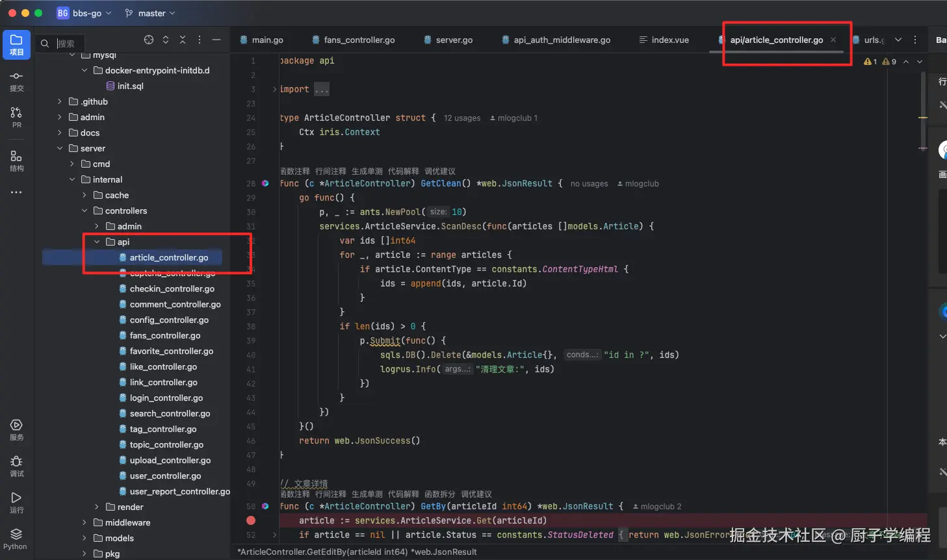Close the api/article_controller.go tab

click(833, 40)
